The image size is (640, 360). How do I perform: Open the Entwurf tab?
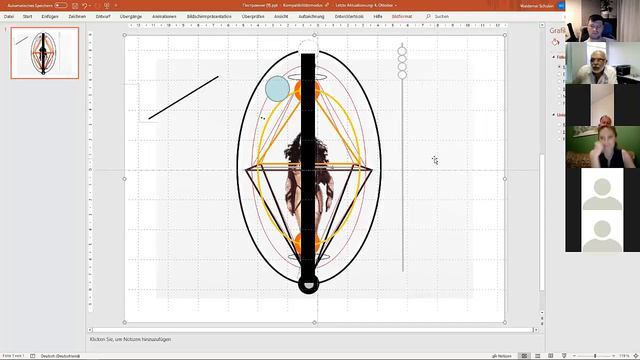[103, 17]
